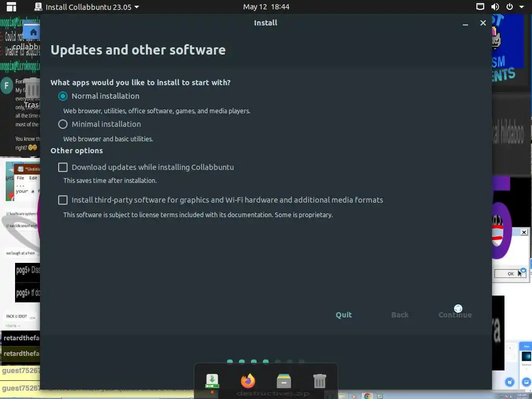The height and width of the screenshot is (399, 532).
Task: Click the 'Updates and other software' heading
Action: click(x=138, y=50)
